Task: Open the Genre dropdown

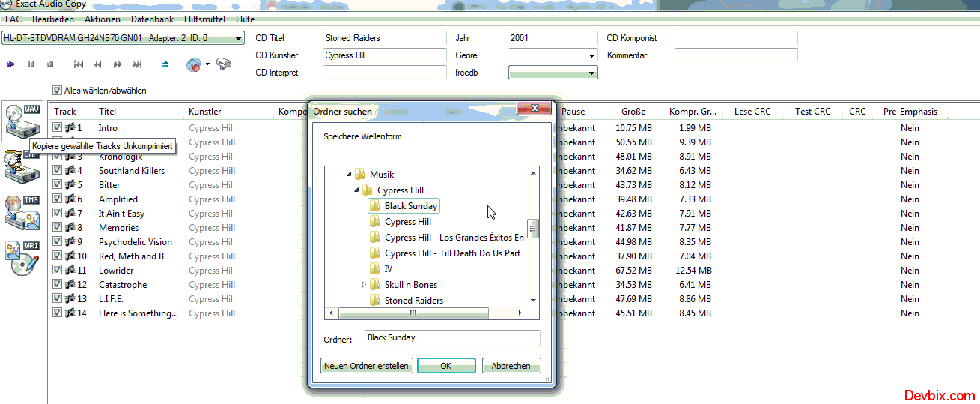Action: [591, 55]
